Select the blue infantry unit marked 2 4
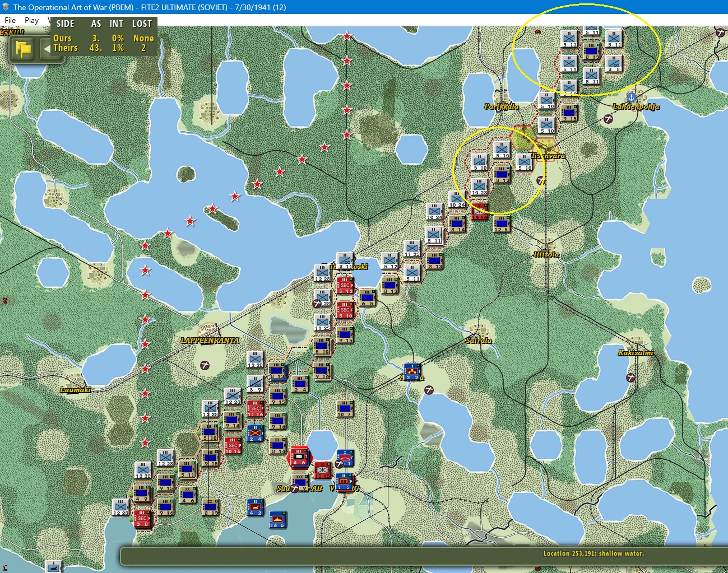This screenshot has width=728, height=573. (x=255, y=433)
